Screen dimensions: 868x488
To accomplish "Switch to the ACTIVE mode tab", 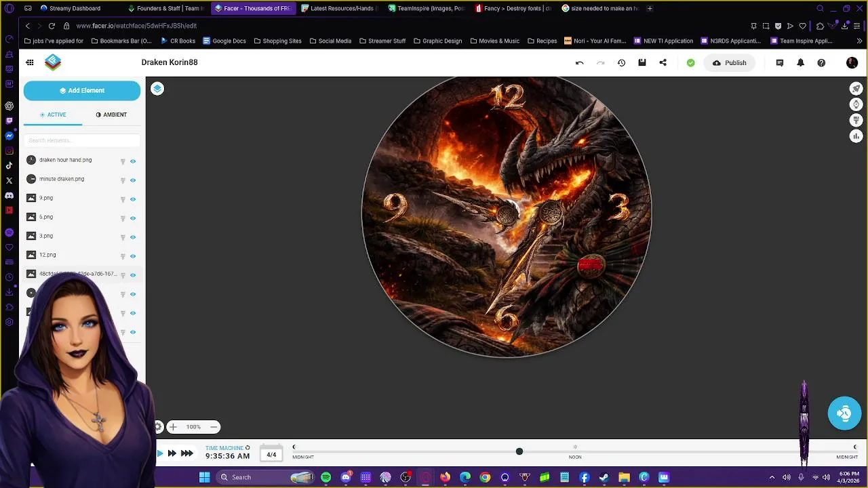I will click(x=53, y=115).
